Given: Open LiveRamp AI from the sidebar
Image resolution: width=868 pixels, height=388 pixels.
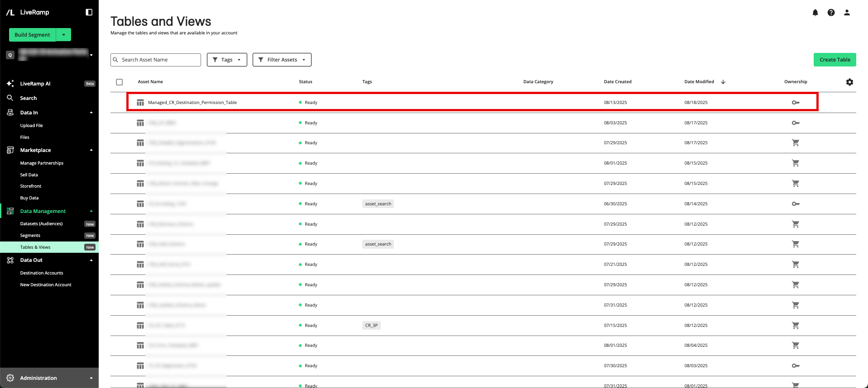Looking at the screenshot, I should (35, 84).
